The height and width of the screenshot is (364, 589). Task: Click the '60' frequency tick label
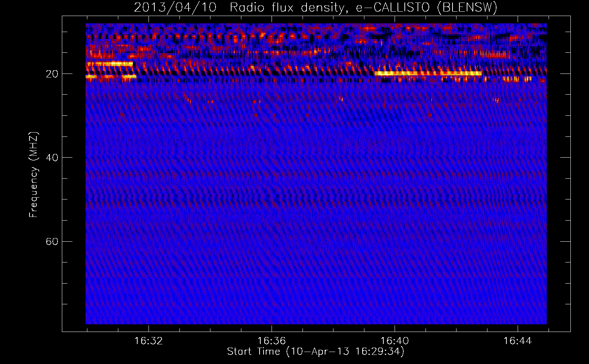tap(52, 241)
